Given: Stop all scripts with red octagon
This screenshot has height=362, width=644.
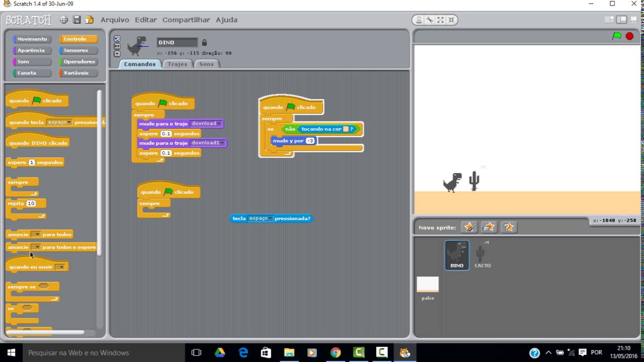Looking at the screenshot, I should pos(629,36).
